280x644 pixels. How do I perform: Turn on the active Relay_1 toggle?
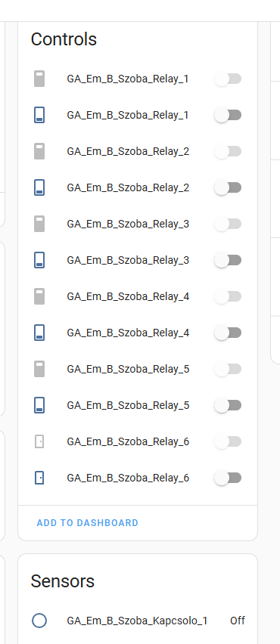click(228, 115)
